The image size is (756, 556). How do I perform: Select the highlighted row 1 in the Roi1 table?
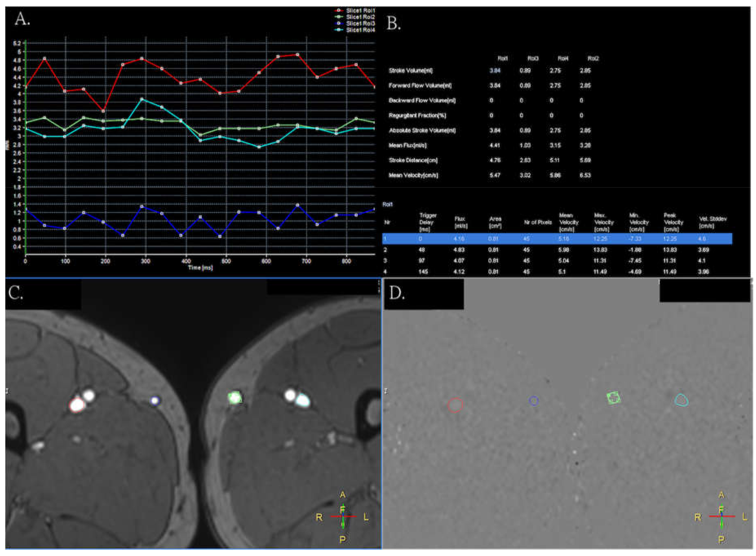tap(557, 239)
